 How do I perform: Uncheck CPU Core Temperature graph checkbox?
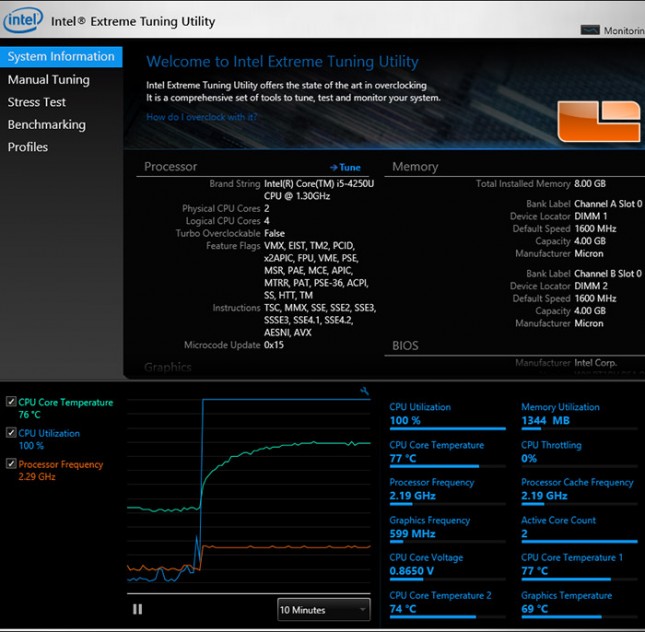[x=11, y=402]
